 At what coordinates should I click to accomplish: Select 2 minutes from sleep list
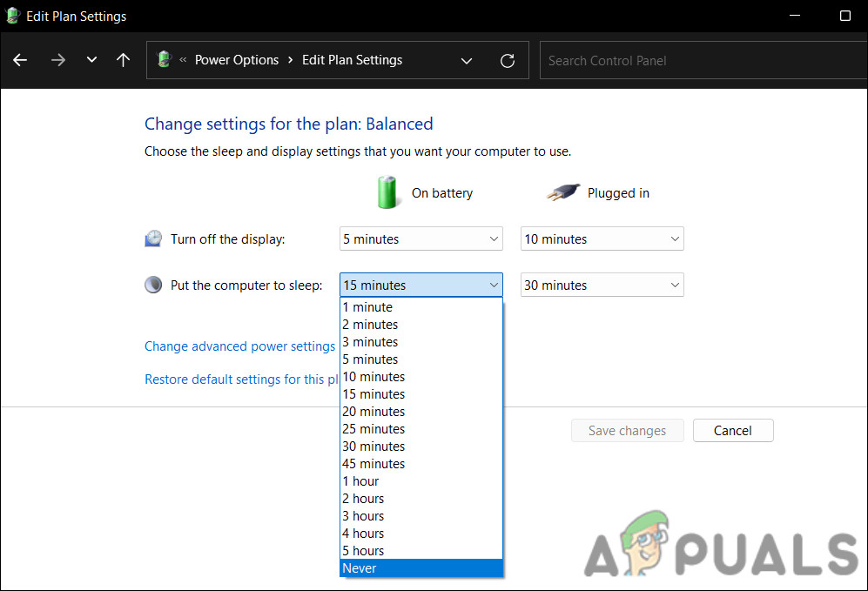point(421,325)
